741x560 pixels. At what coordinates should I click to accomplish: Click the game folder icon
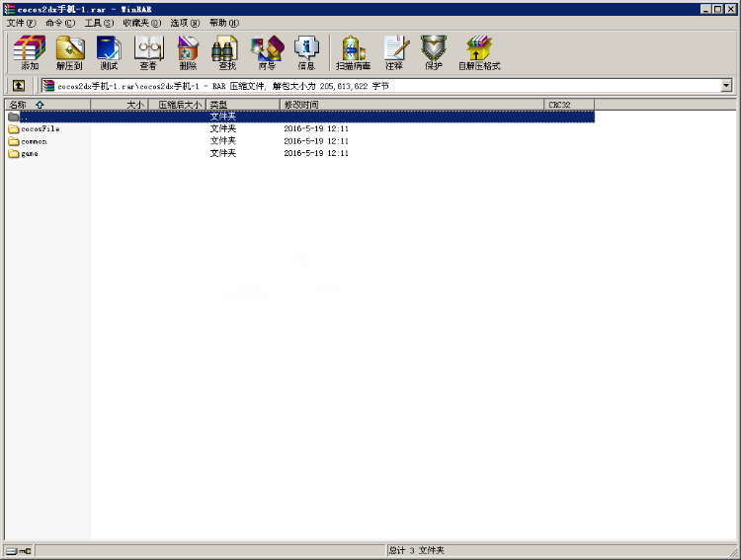pos(14,154)
